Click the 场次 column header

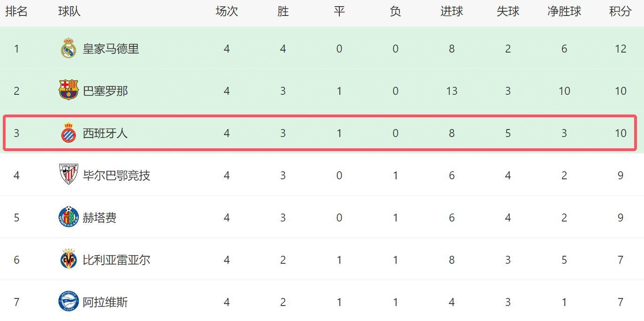226,12
